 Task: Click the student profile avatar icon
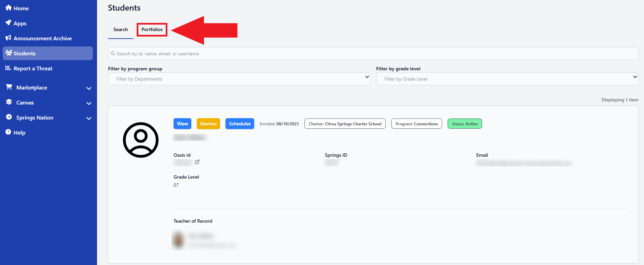[141, 140]
